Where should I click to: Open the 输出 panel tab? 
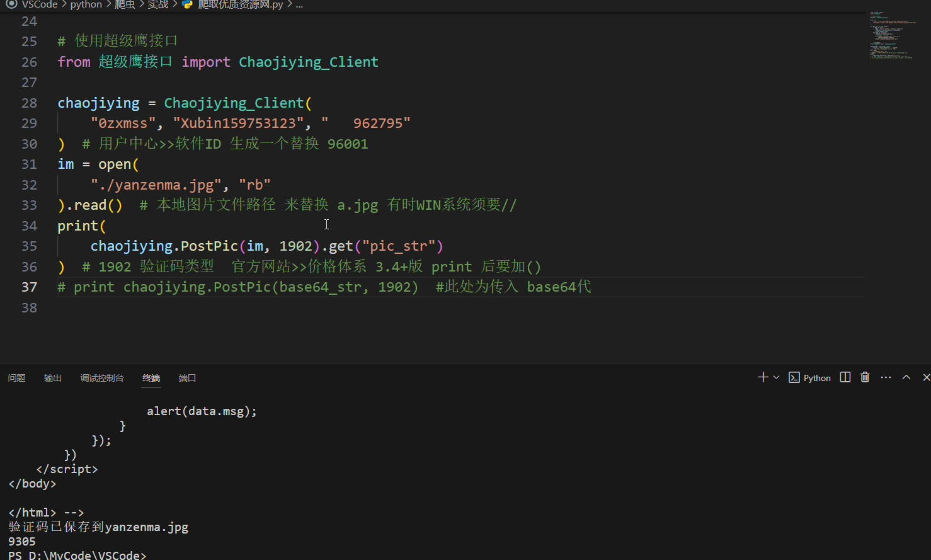point(53,378)
